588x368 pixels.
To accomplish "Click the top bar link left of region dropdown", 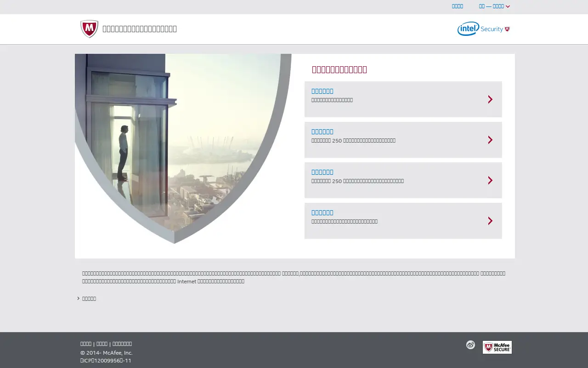I will point(458,6).
